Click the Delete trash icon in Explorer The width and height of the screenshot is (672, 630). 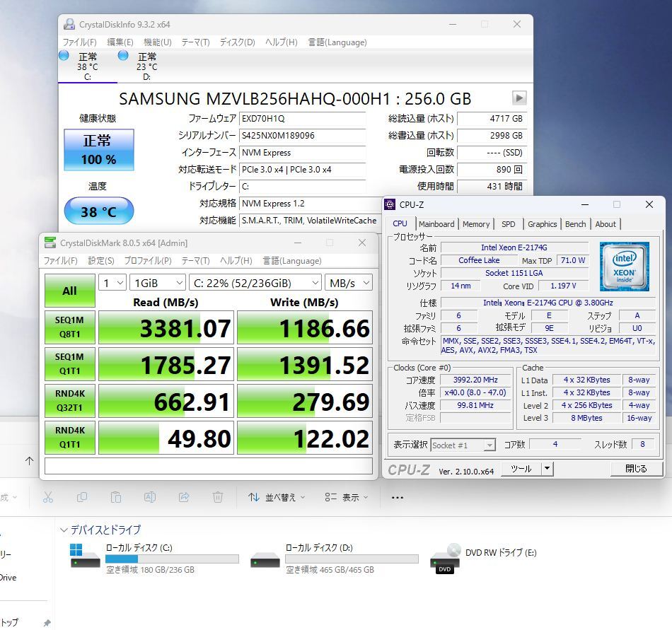(218, 497)
